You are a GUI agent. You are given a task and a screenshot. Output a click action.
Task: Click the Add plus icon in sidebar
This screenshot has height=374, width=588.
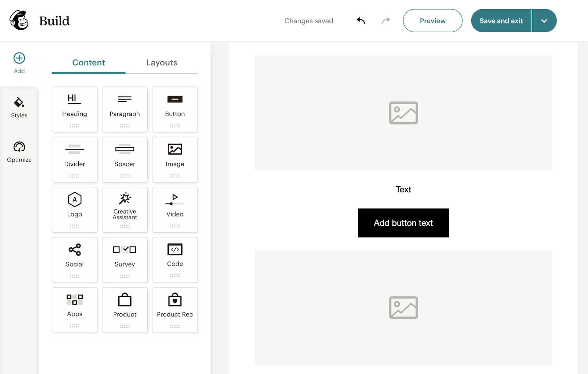point(19,58)
